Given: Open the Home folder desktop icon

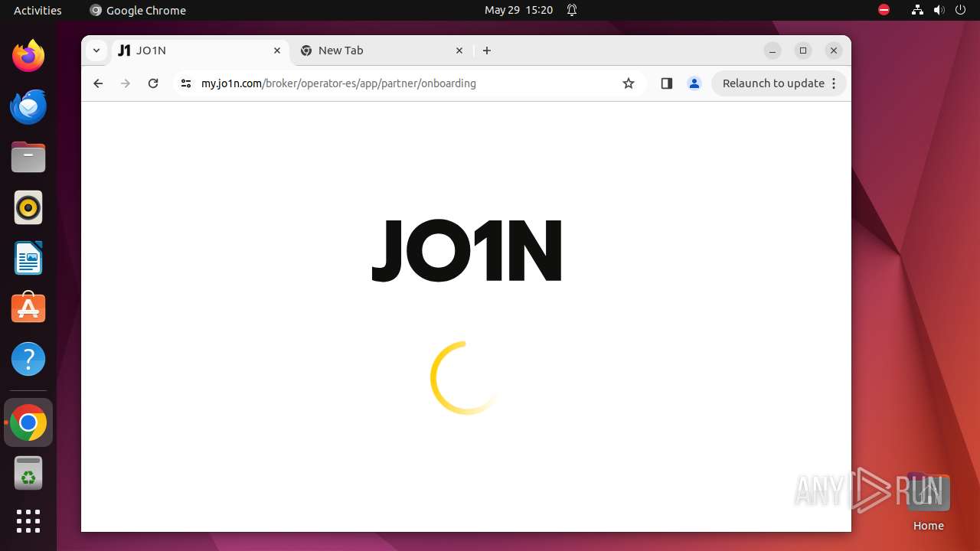Looking at the screenshot, I should tap(928, 502).
